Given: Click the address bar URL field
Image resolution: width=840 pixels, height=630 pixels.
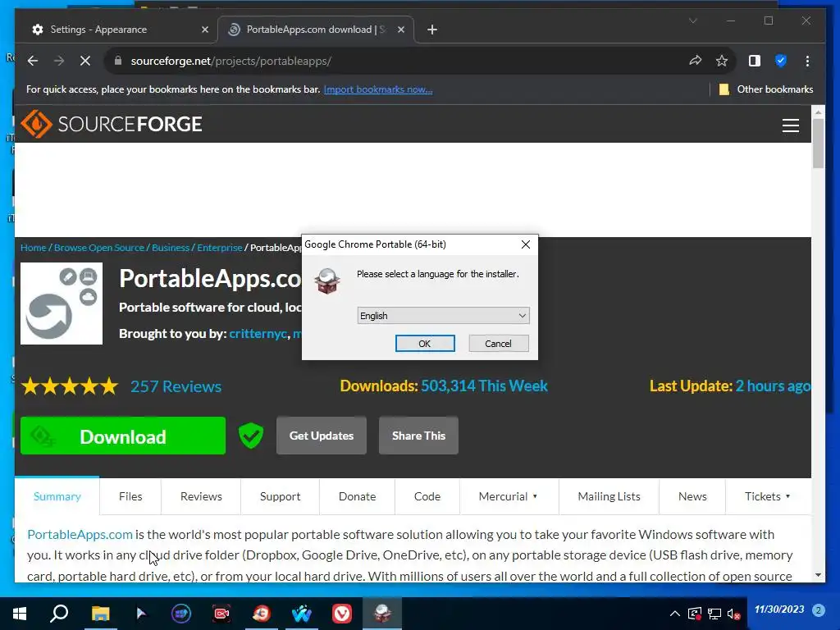Looking at the screenshot, I should pos(396,61).
